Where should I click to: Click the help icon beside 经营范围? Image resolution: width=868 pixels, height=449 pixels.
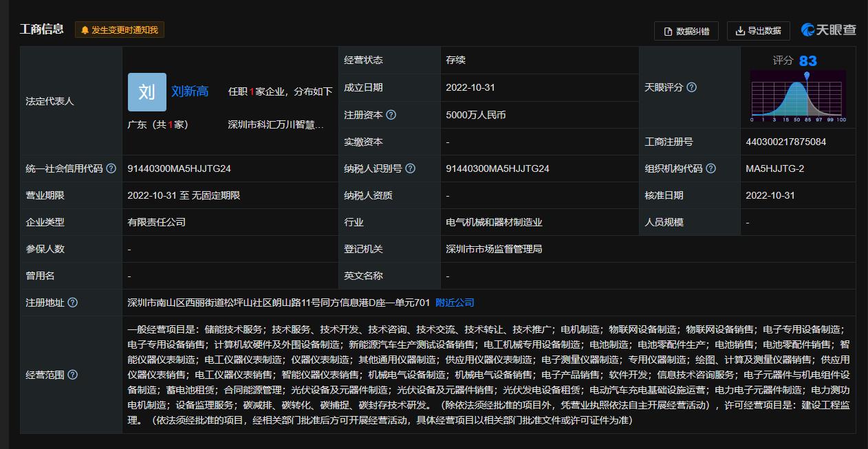pyautogui.click(x=73, y=375)
